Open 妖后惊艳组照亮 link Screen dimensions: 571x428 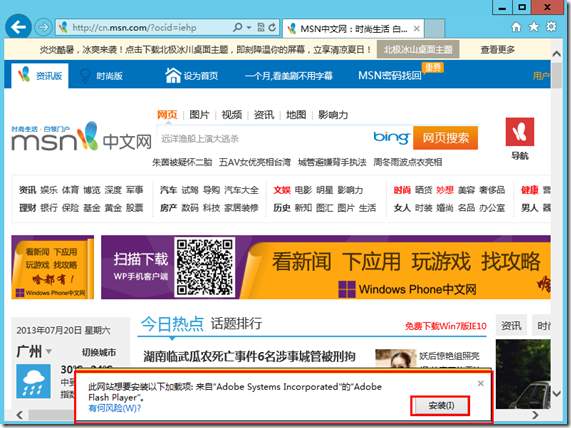[449, 356]
